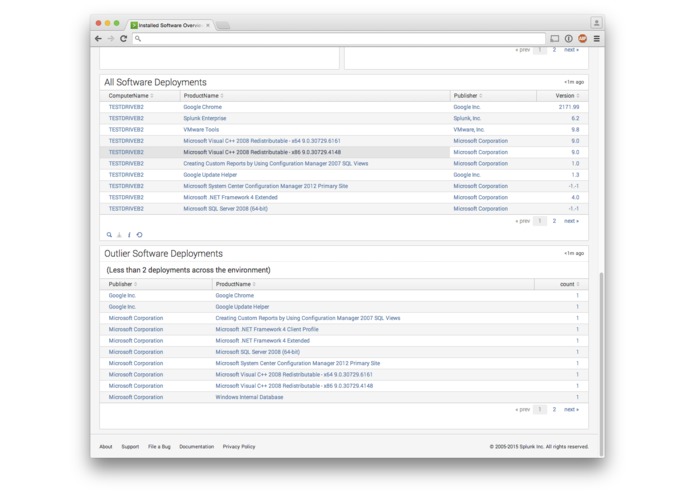Sort Outlier Software Deployments by Publisher column

(123, 284)
